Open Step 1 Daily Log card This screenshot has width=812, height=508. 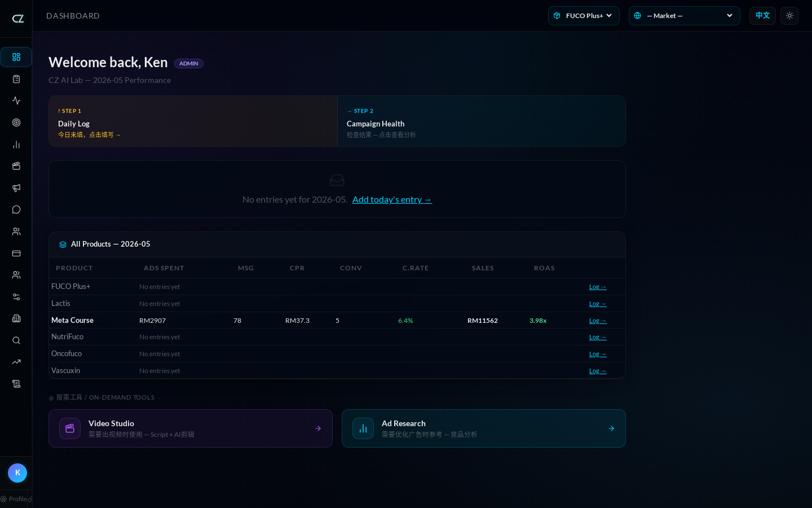tap(193, 121)
